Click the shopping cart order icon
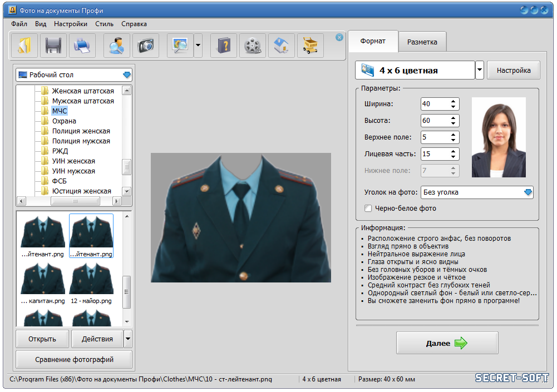 [x=310, y=46]
